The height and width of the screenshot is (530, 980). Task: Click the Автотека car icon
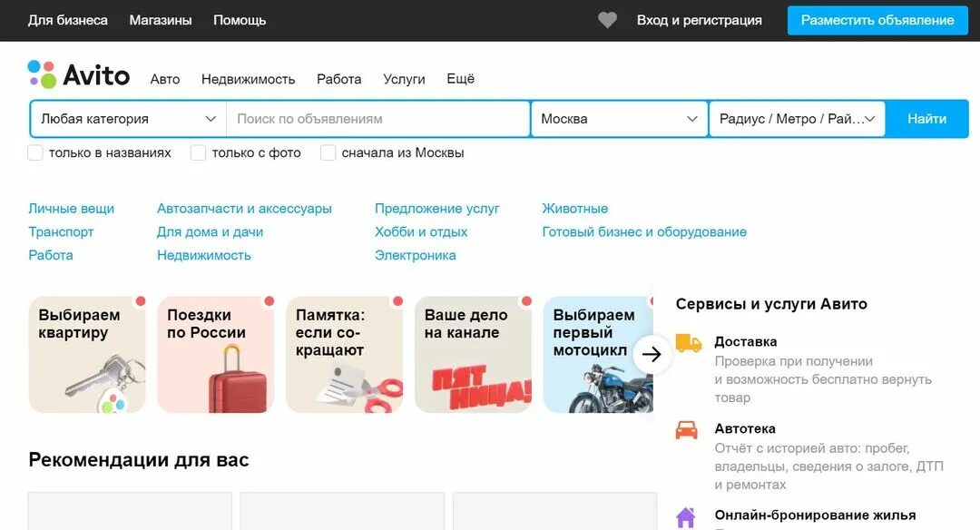click(x=686, y=429)
